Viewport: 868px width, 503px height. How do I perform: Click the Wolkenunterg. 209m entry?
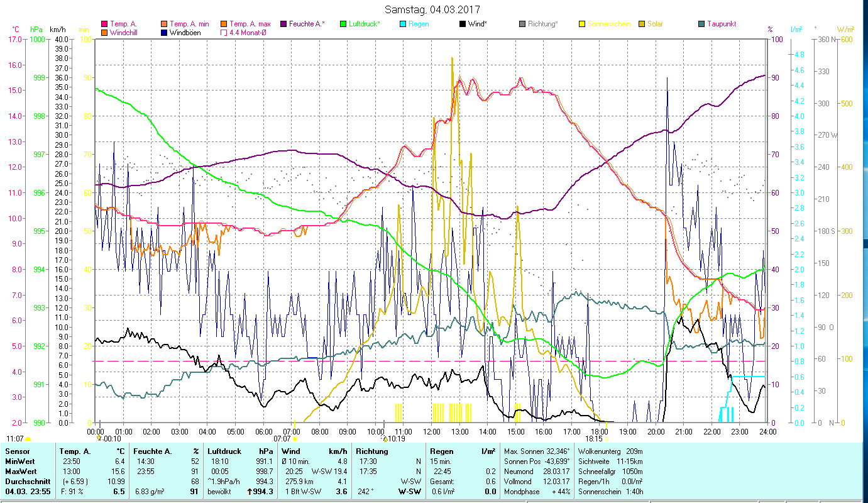point(609,451)
